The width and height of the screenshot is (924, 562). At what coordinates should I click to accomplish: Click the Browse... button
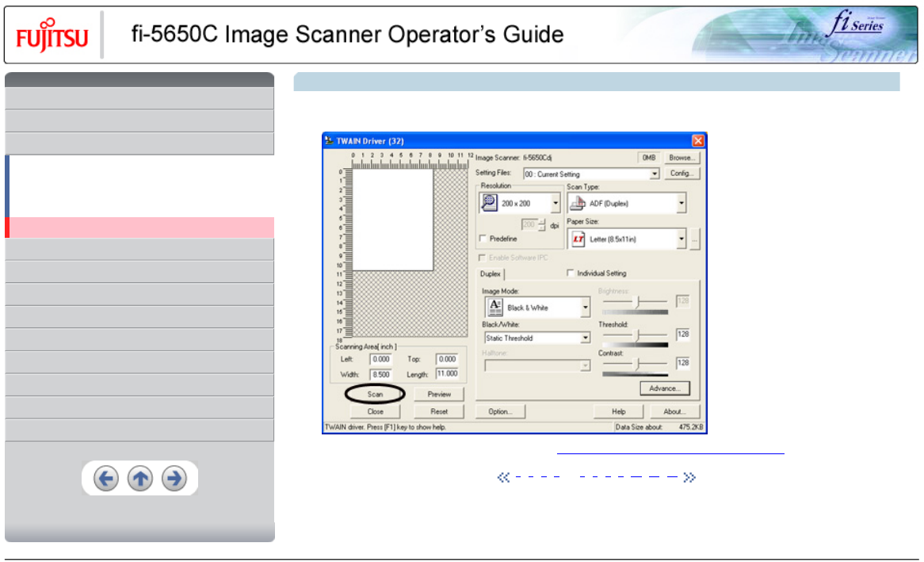[x=682, y=158]
